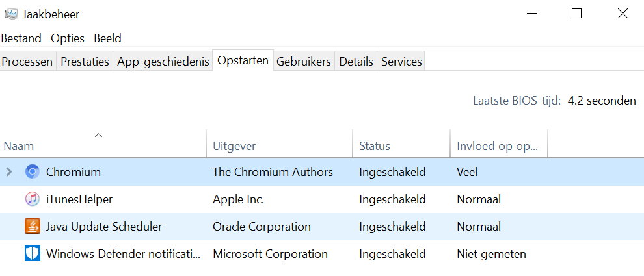The width and height of the screenshot is (644, 276).
Task: Open the Beeld menu
Action: (107, 38)
